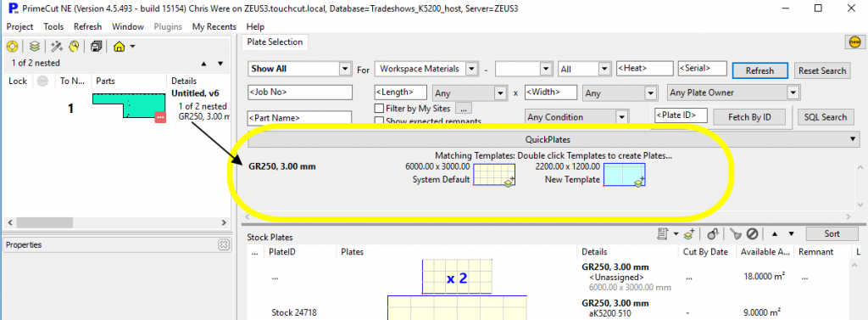The height and width of the screenshot is (320, 868).
Task: Open the Tools menu
Action: 53,26
